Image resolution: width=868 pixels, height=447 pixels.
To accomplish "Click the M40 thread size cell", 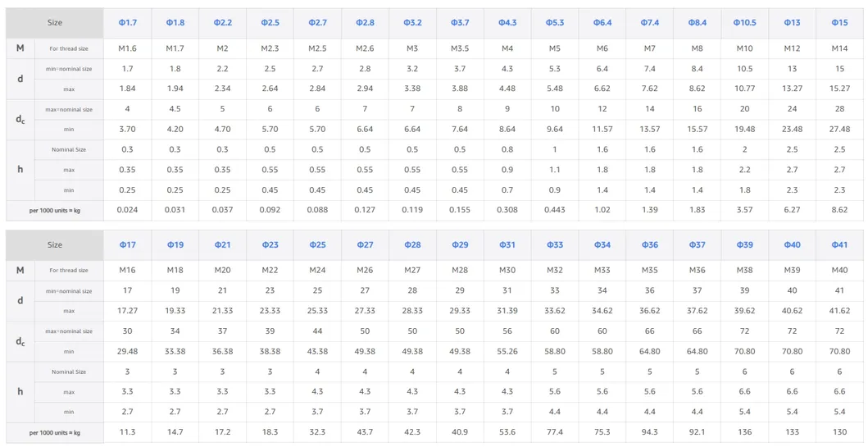I will pyautogui.click(x=839, y=271).
